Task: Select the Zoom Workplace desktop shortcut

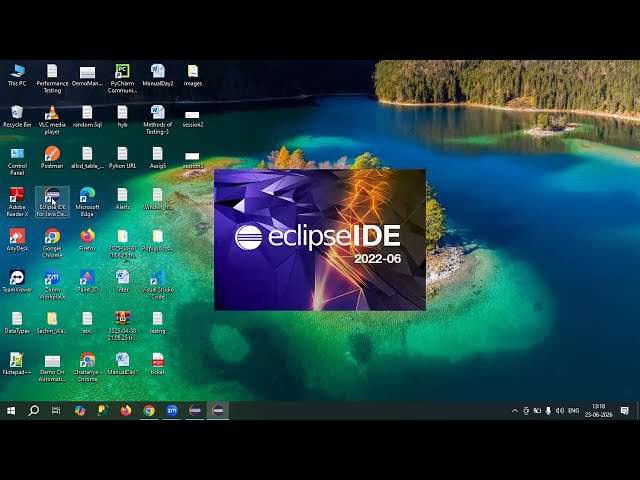Action: tap(52, 285)
